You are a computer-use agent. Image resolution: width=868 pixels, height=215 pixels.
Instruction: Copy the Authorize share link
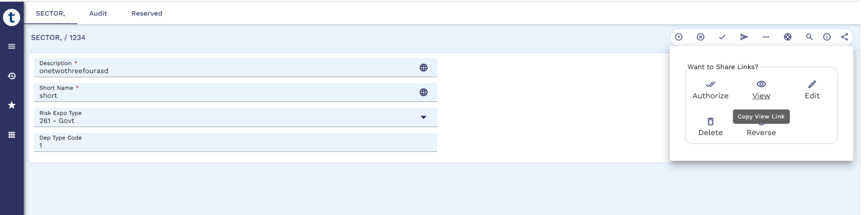point(710,90)
